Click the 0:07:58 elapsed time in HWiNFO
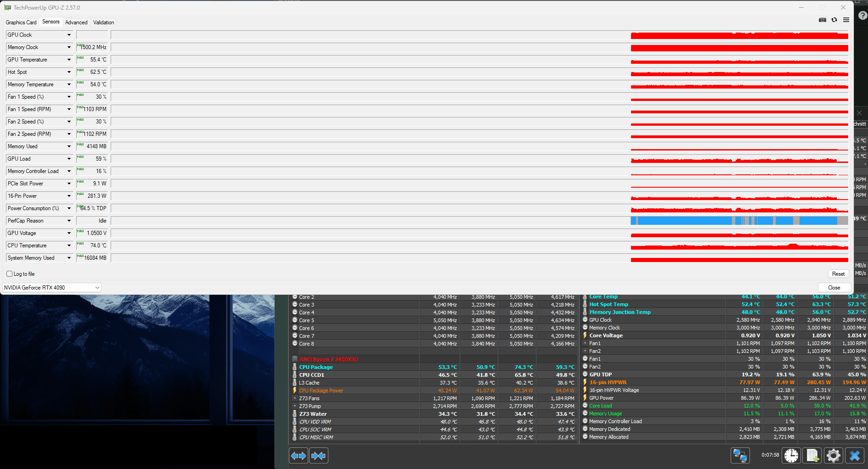Viewport: 868px width, 469px height. 770,455
